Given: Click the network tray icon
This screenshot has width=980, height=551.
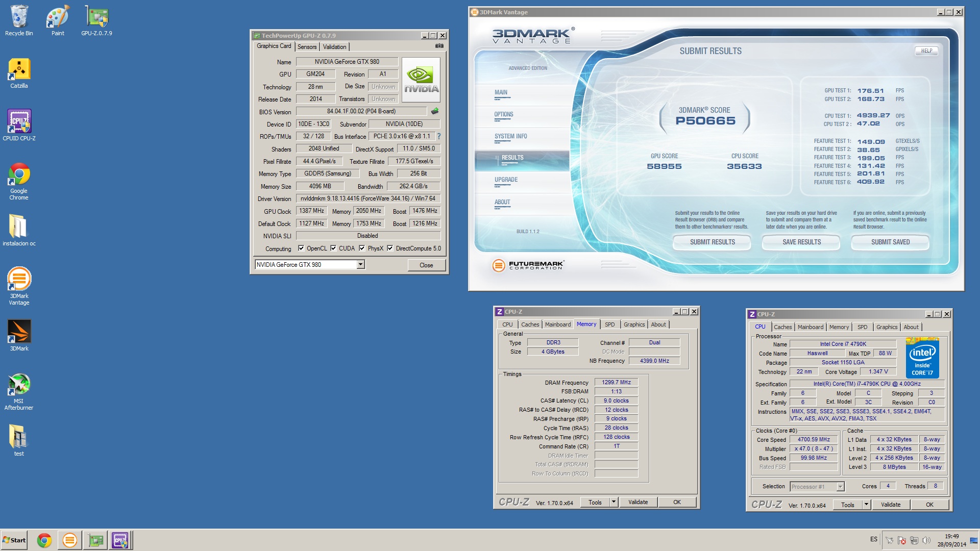Looking at the screenshot, I should tap(914, 540).
